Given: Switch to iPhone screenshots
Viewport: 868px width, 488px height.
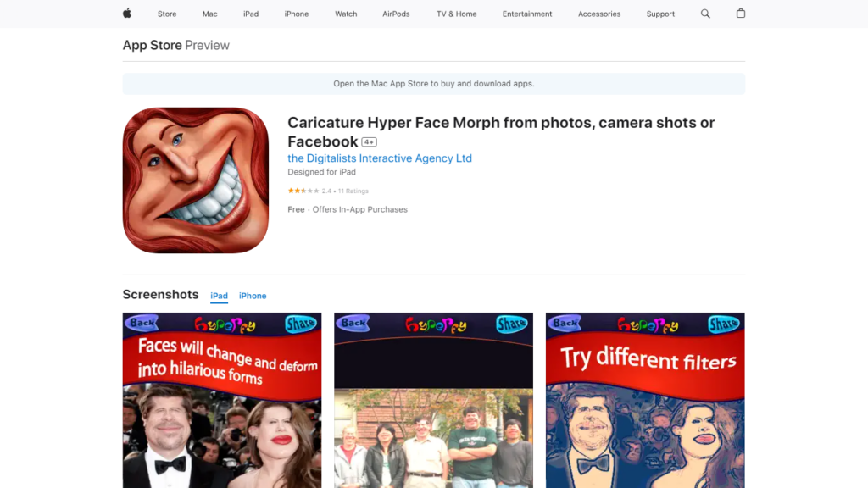Looking at the screenshot, I should tap(253, 295).
